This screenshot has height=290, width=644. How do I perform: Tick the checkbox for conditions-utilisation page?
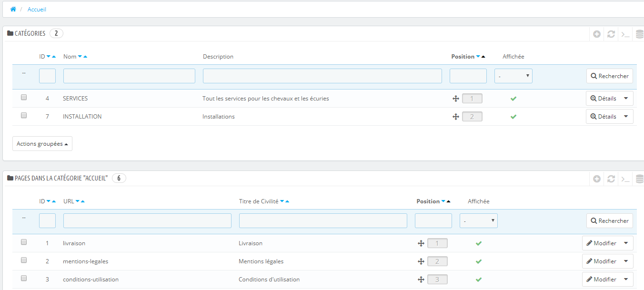point(24,278)
